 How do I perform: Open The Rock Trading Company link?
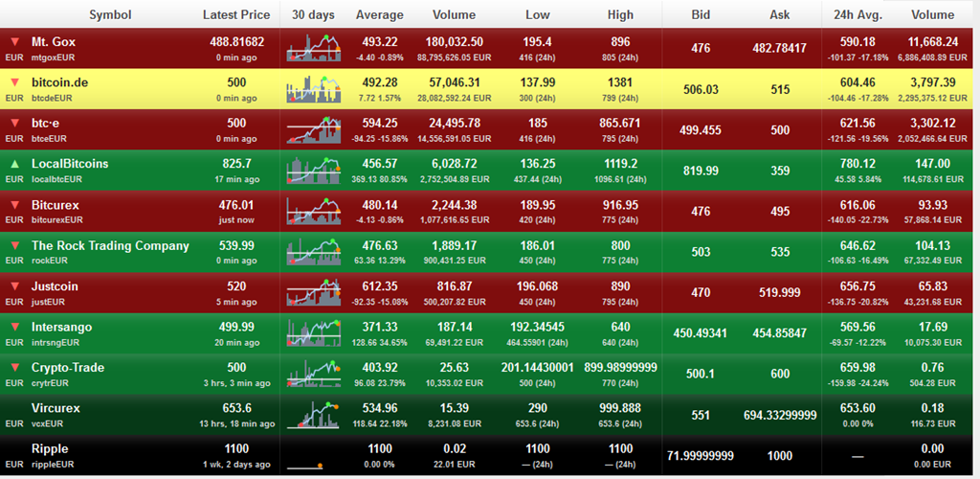tap(110, 246)
